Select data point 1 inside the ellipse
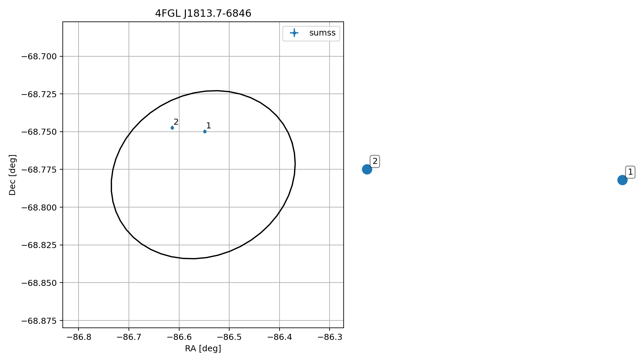The width and height of the screenshot is (644, 362). (205, 131)
